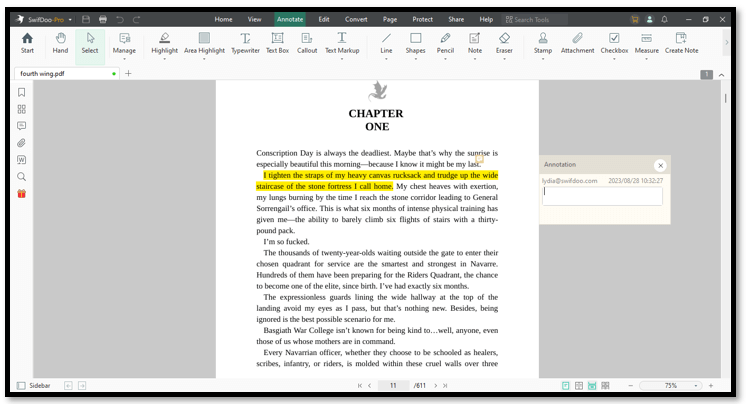Add an Attachment with paperclip tool

pyautogui.click(x=577, y=42)
